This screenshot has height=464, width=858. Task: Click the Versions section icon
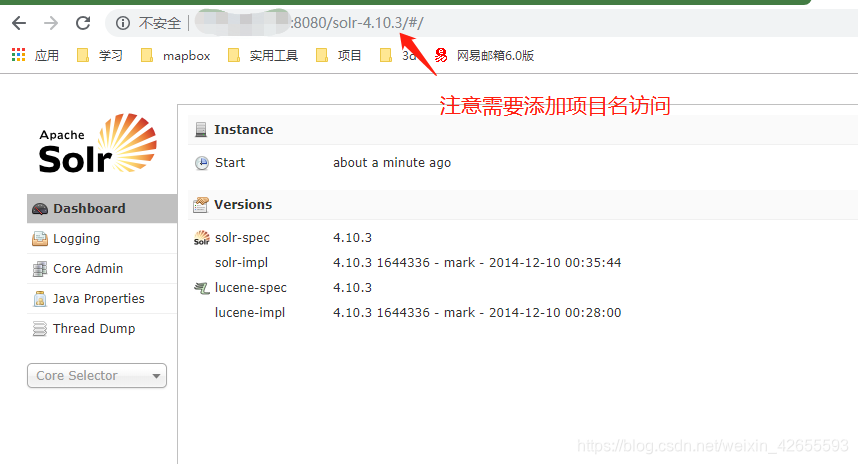click(x=201, y=205)
